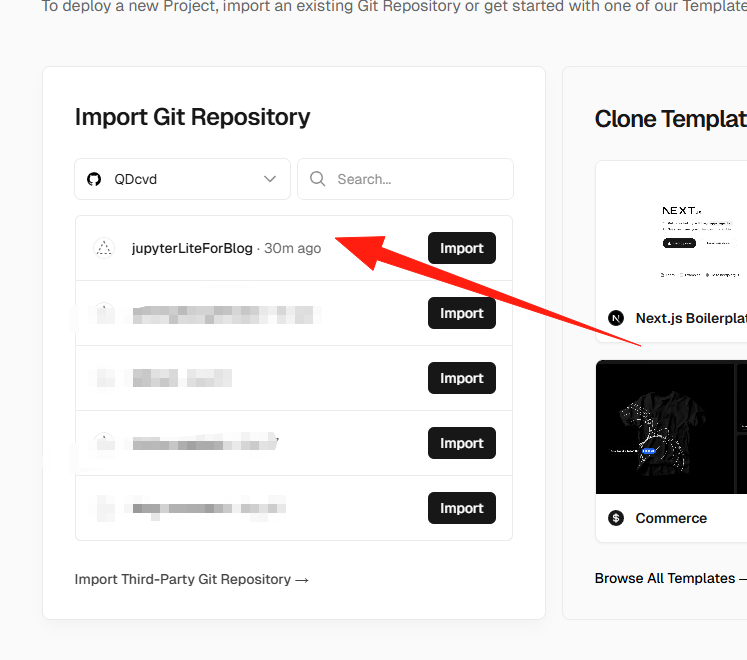Open the Next.js Boilerplate template preview
The width and height of the screenshot is (747, 660).
671,232
